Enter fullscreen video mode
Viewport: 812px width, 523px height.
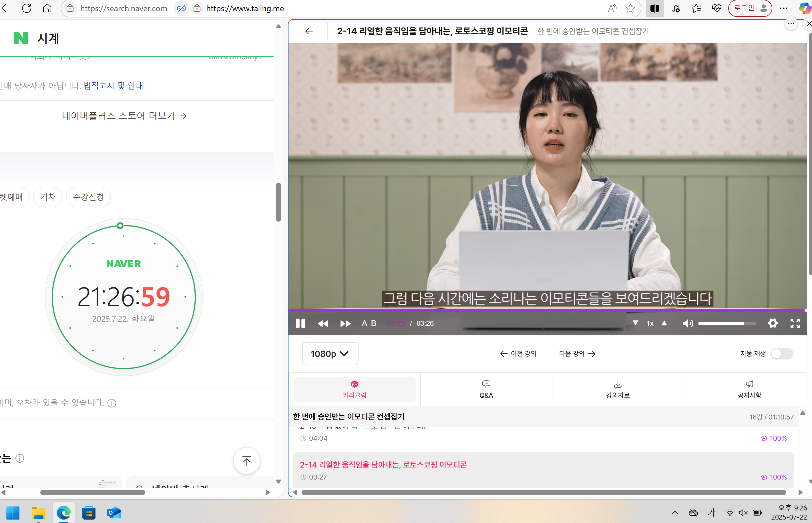tap(795, 323)
